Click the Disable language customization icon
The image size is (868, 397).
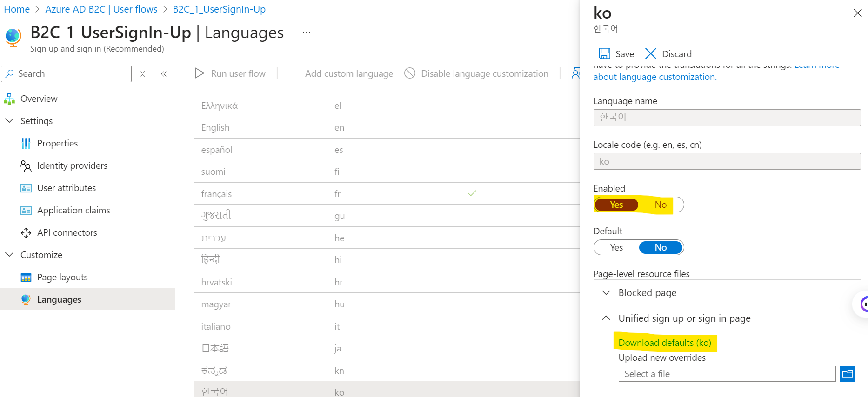tap(410, 73)
